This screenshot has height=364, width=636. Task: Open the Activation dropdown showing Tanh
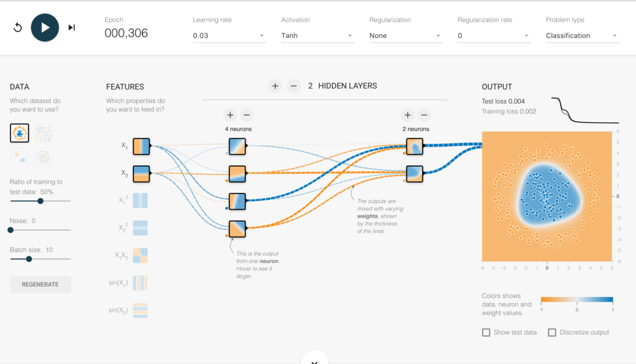click(x=317, y=35)
